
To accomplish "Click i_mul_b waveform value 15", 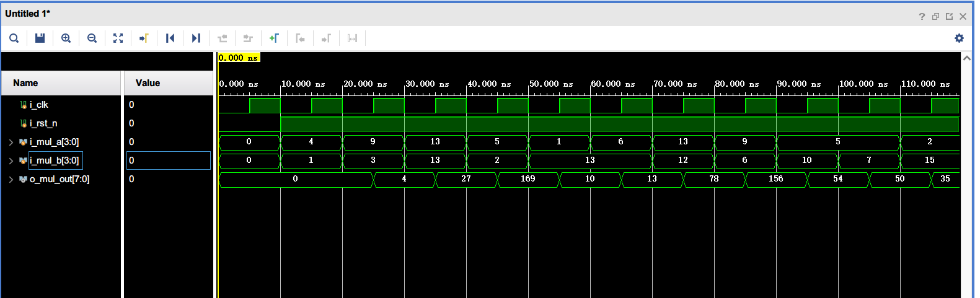I will [930, 160].
